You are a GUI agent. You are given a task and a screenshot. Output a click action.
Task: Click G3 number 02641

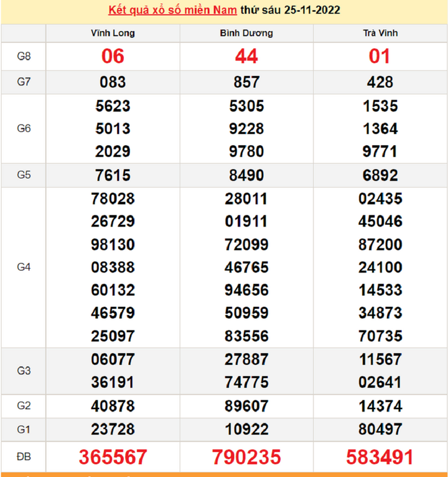pos(380,382)
